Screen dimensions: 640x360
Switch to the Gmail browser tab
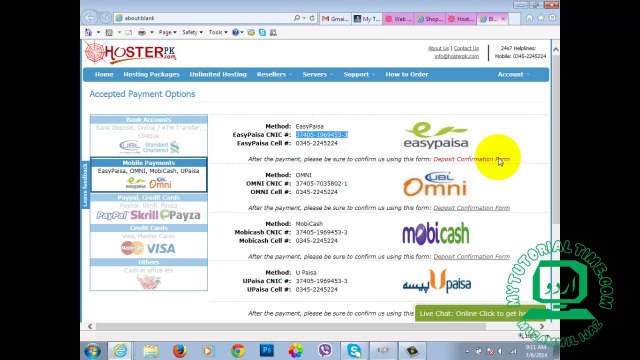(335, 19)
